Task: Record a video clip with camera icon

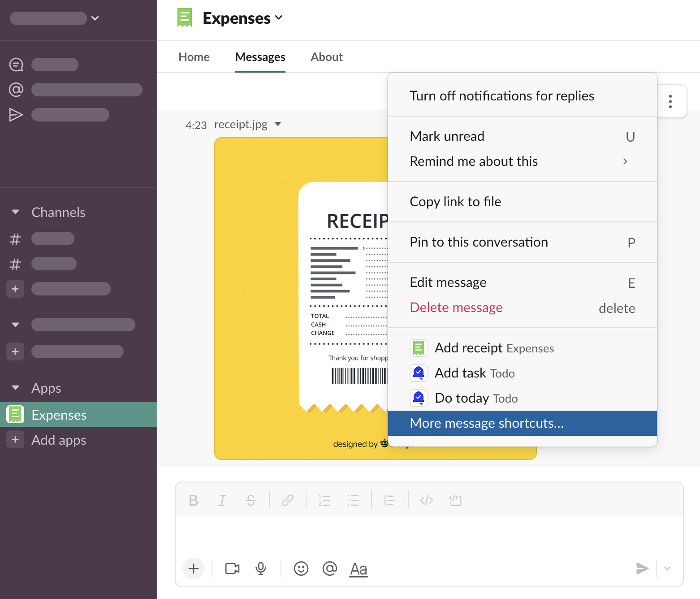Action: click(232, 569)
